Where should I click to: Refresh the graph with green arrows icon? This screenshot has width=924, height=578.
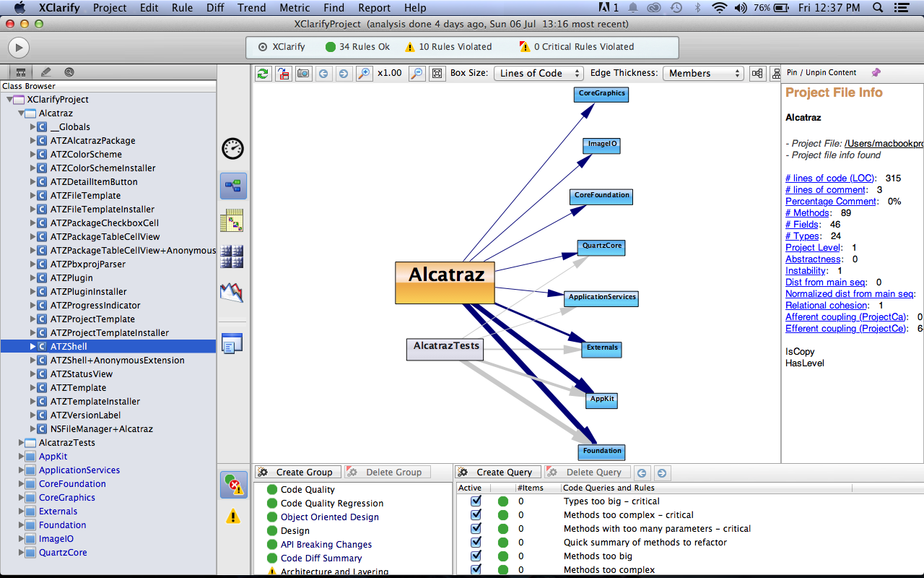[x=263, y=73]
